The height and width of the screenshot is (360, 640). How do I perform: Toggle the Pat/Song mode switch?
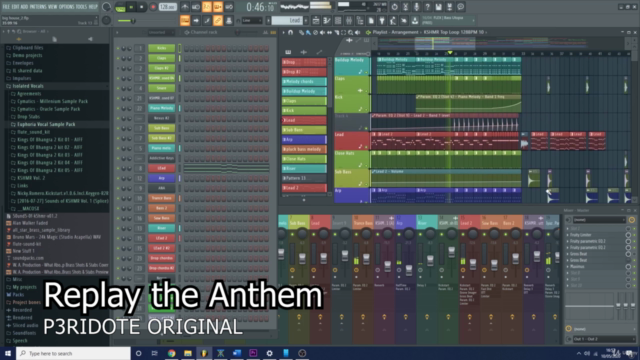(x=120, y=7)
